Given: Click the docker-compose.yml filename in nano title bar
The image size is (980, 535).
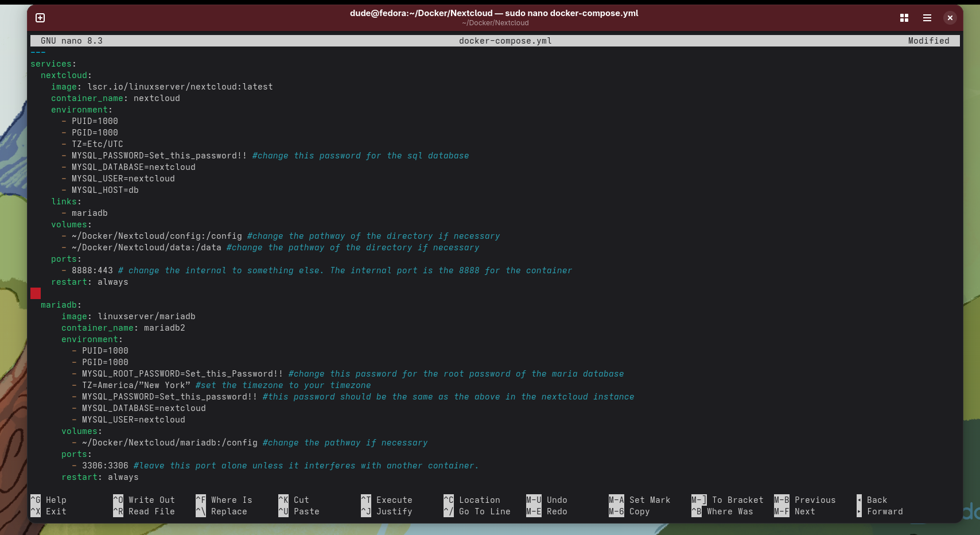Looking at the screenshot, I should 505,41.
